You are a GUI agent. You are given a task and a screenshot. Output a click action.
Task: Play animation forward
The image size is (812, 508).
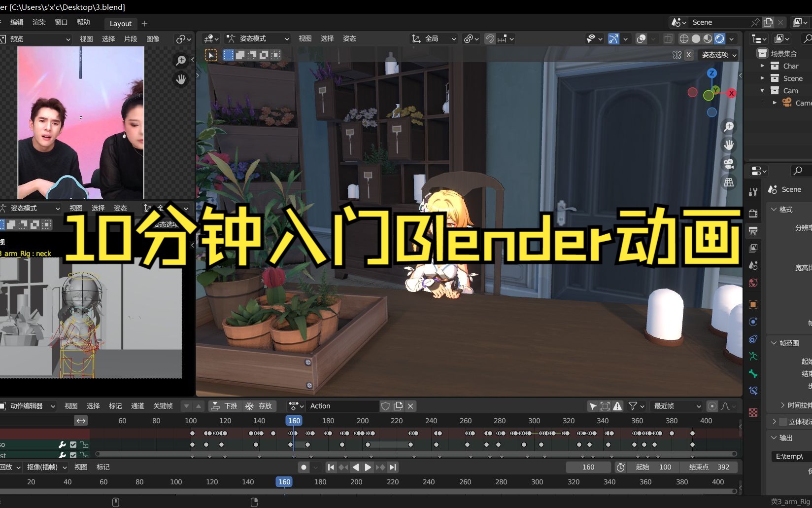pyautogui.click(x=368, y=467)
